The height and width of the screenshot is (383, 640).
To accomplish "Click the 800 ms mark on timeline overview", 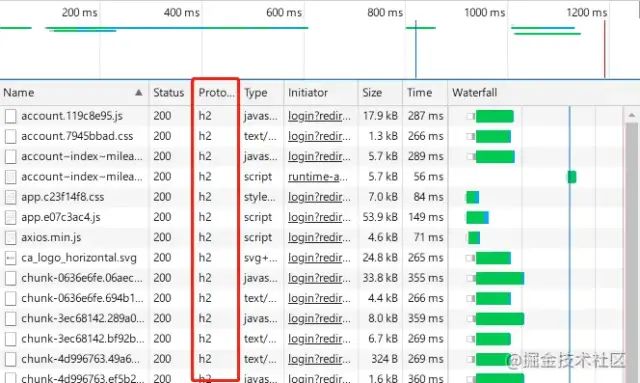I will coord(384,13).
